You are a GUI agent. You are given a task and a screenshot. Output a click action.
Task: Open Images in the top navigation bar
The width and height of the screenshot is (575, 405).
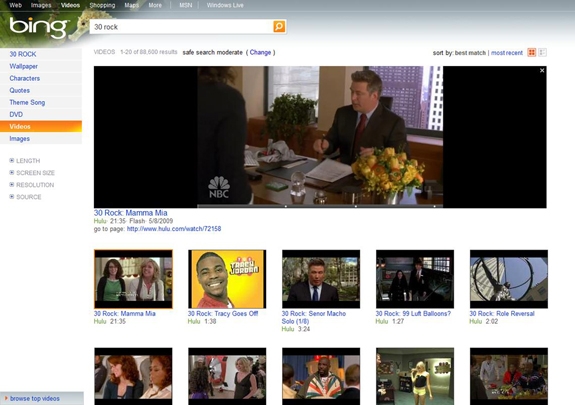click(x=41, y=5)
